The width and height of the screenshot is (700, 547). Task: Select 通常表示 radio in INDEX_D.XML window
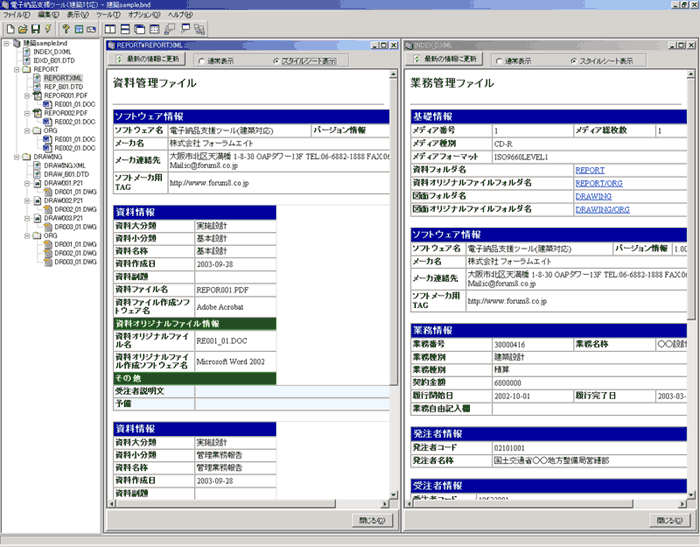[x=498, y=61]
